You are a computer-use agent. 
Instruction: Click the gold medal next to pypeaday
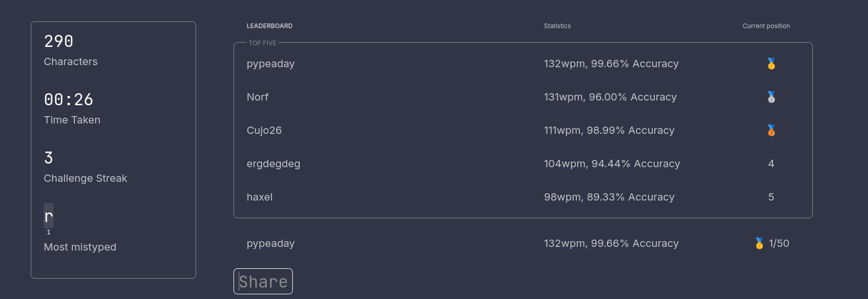pos(771,64)
